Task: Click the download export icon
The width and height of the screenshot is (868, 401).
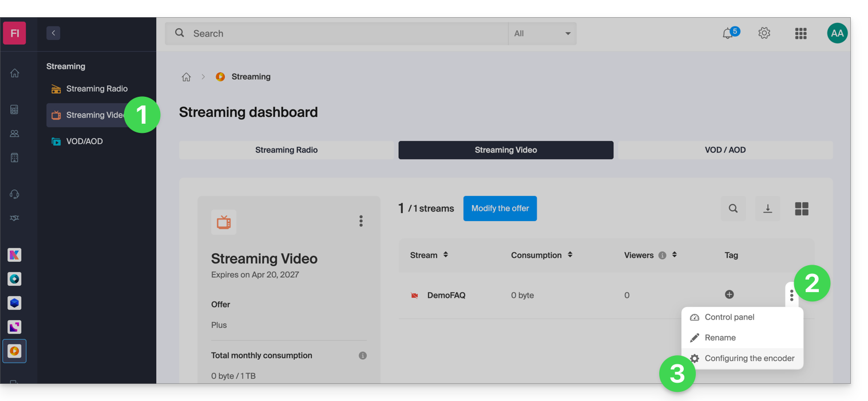Action: pos(767,209)
